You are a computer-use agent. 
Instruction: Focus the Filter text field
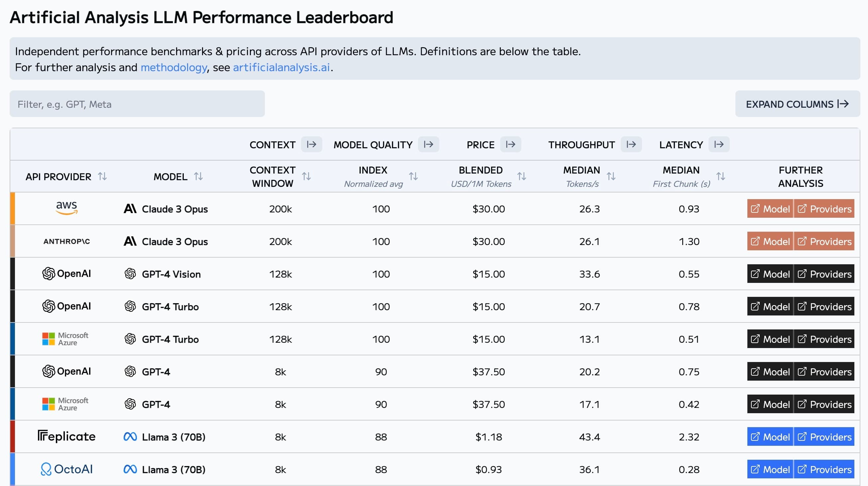point(137,104)
